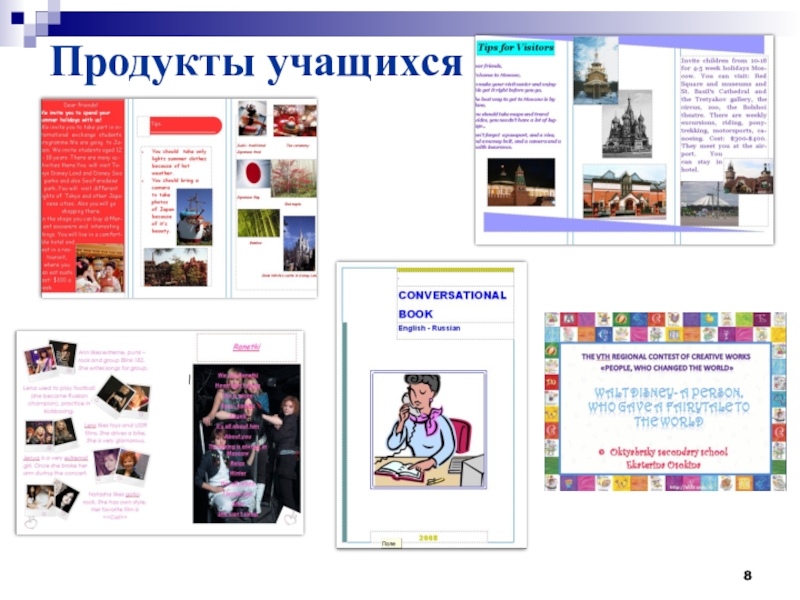Click the Tretyakov gallery building photo
800x600 pixels.
point(624,191)
